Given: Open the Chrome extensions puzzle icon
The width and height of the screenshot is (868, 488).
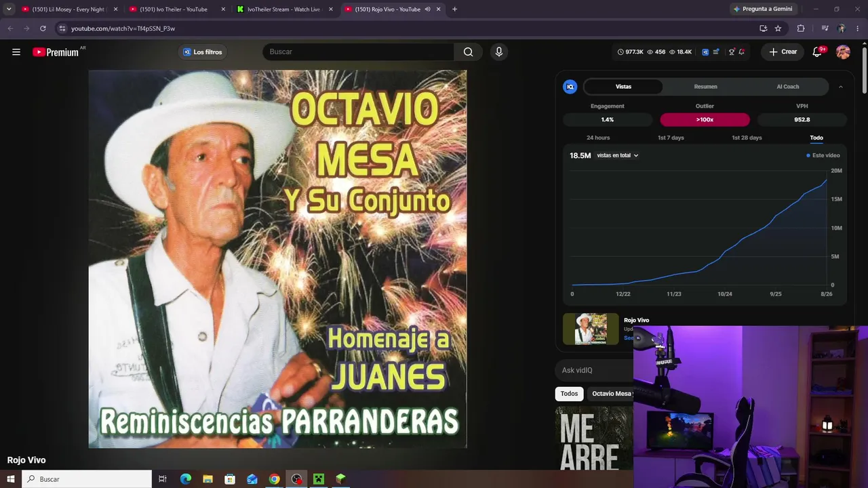Looking at the screenshot, I should (x=801, y=28).
